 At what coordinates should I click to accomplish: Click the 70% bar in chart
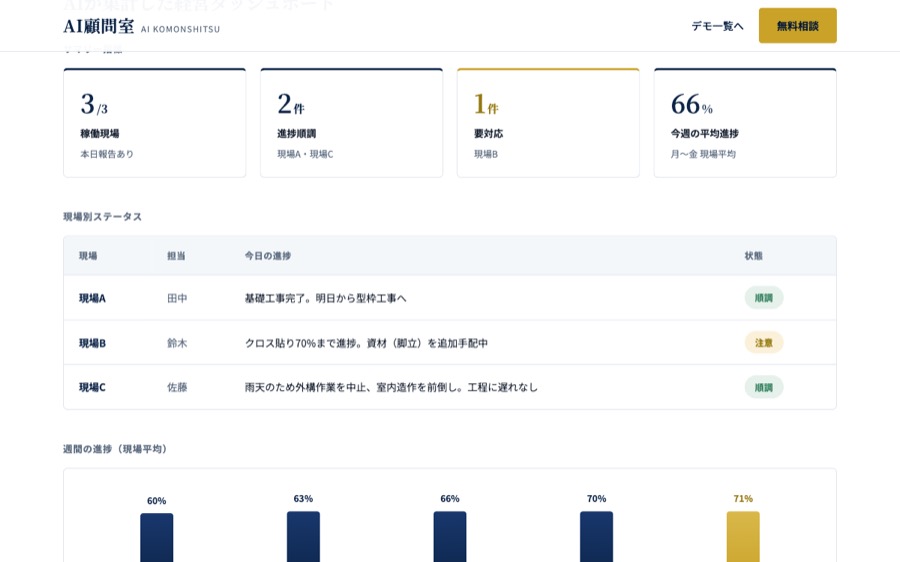tap(596, 536)
